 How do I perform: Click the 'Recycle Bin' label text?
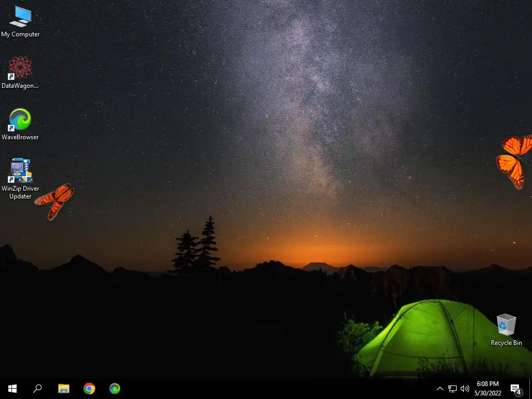coord(506,343)
